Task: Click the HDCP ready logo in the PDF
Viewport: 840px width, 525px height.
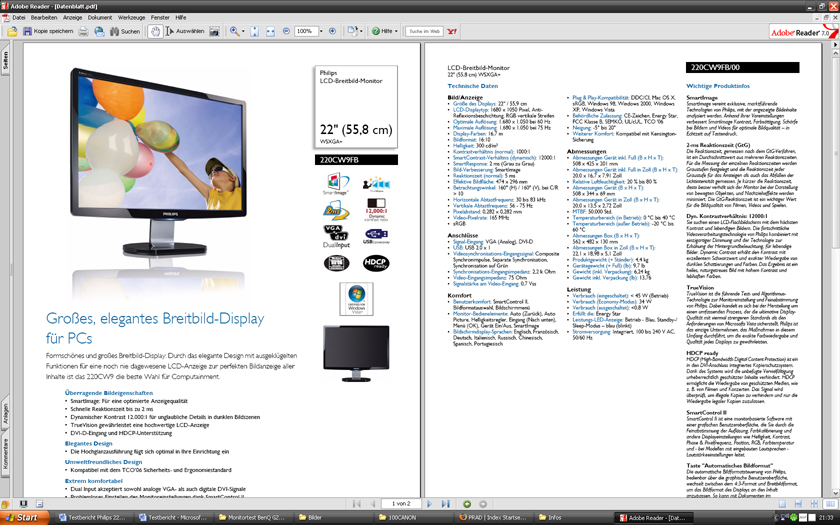Action: [376, 263]
